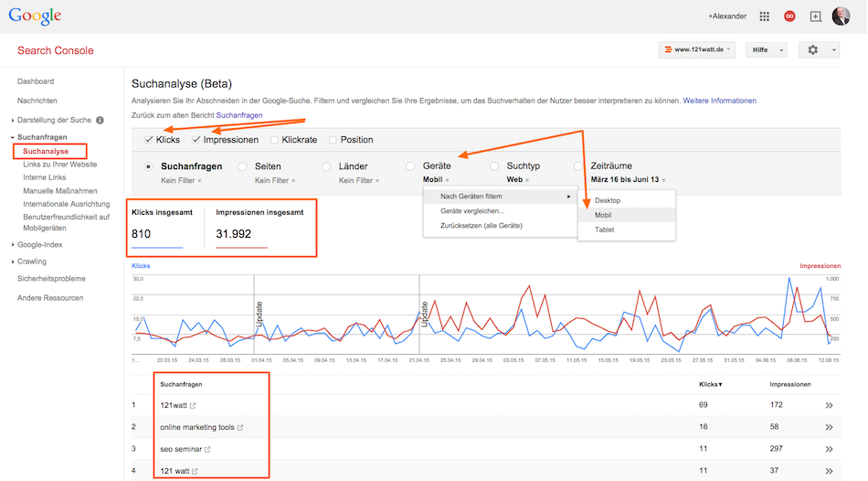
Task: Click Klicks insgesamt value 810
Action: point(141,234)
